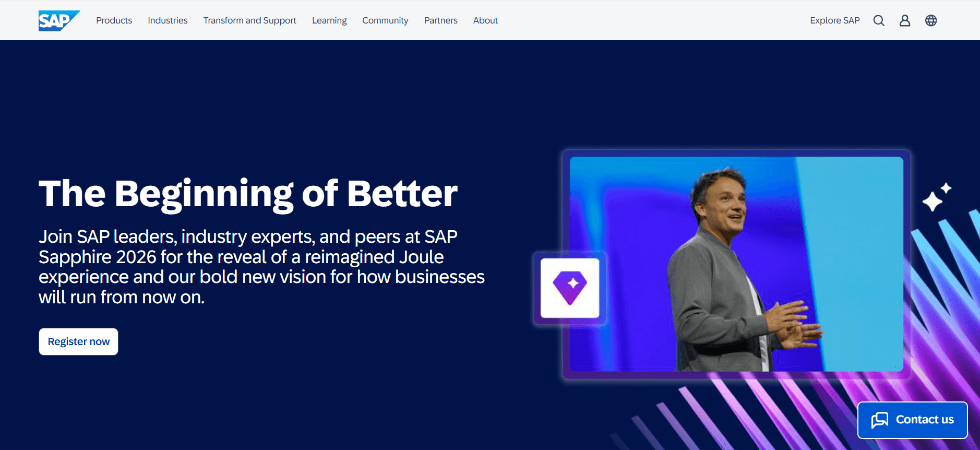Image resolution: width=980 pixels, height=450 pixels.
Task: Open the Partners menu
Action: pyautogui.click(x=441, y=20)
